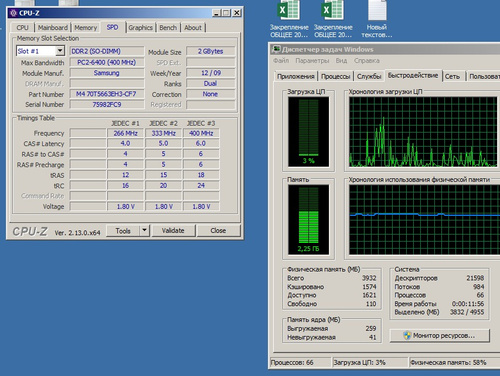The height and width of the screenshot is (376, 500).
Task: Click the Монитор ресурсов button
Action: tap(440, 335)
